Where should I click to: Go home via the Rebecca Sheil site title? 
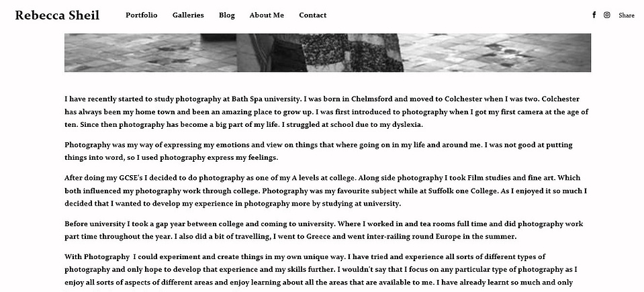tap(57, 15)
